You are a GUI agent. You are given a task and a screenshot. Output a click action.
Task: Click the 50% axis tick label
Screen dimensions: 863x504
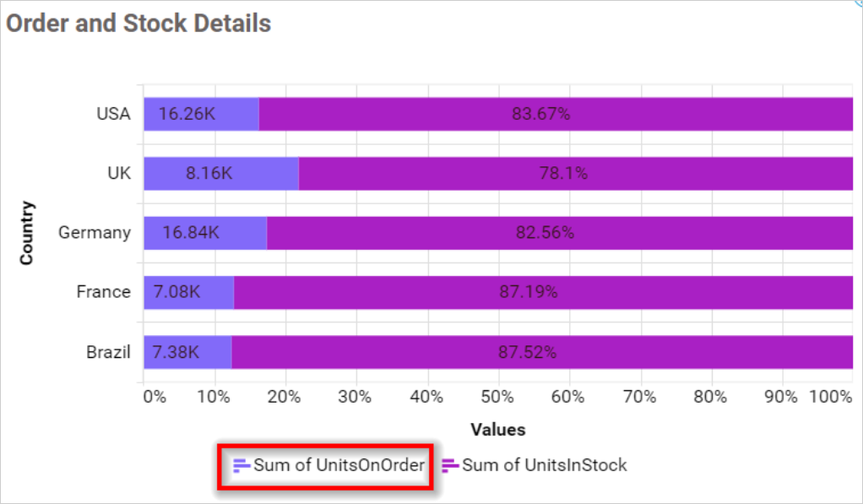[x=498, y=397]
